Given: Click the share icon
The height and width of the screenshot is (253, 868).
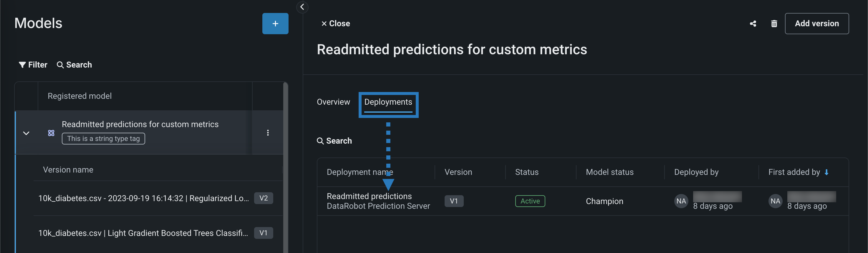Looking at the screenshot, I should point(753,24).
